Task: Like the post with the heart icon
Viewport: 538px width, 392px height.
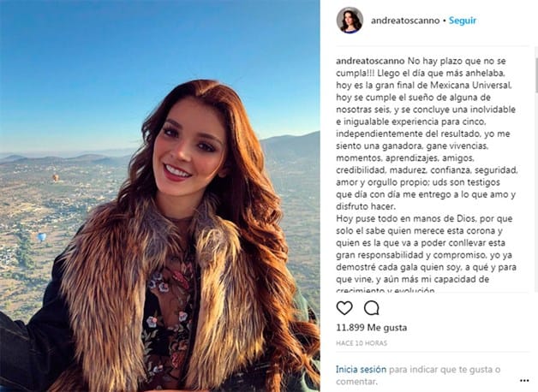Action: pos(344,308)
